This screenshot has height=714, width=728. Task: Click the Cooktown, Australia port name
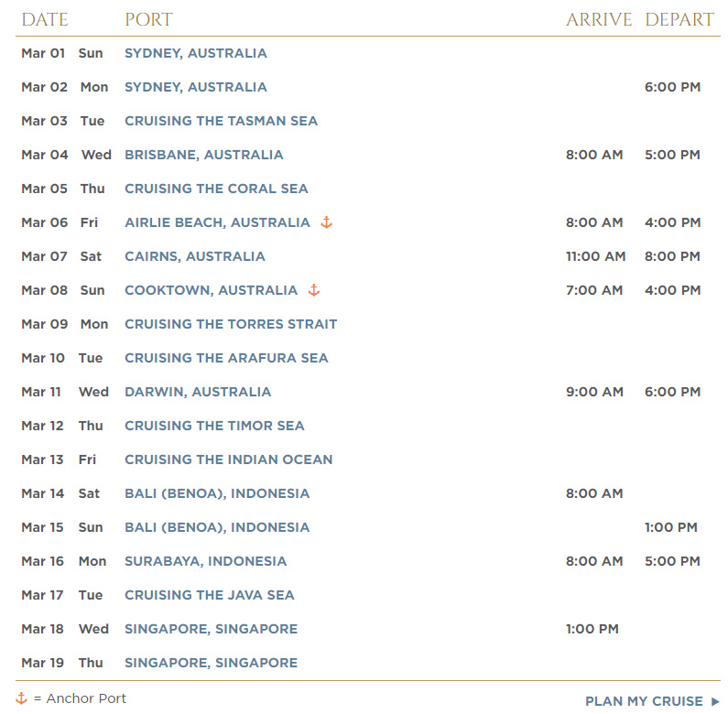click(211, 290)
